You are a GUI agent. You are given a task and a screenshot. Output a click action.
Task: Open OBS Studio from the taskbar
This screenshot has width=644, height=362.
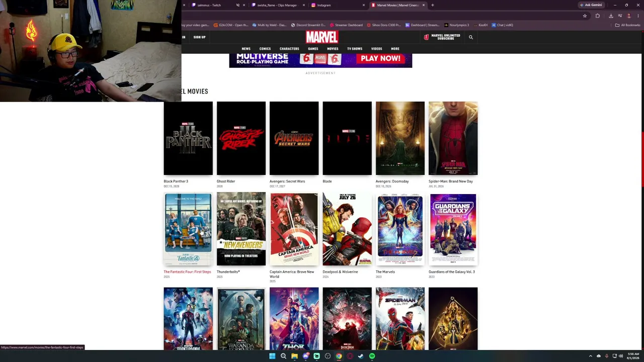coord(328,356)
